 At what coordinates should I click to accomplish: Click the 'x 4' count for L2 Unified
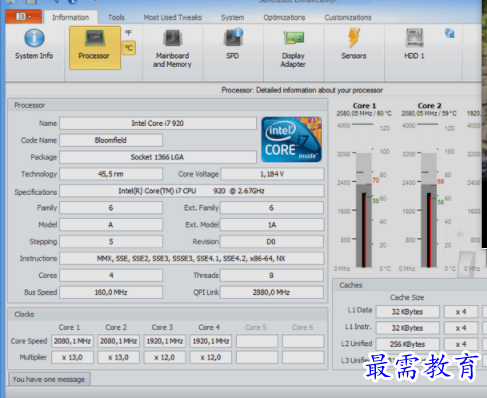[x=461, y=344]
